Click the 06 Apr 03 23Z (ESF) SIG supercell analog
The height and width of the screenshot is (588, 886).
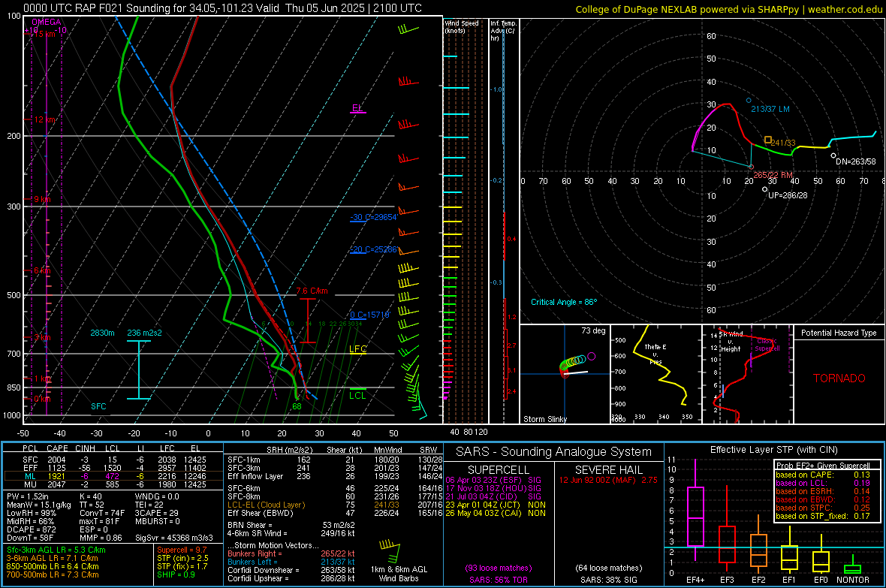click(493, 480)
